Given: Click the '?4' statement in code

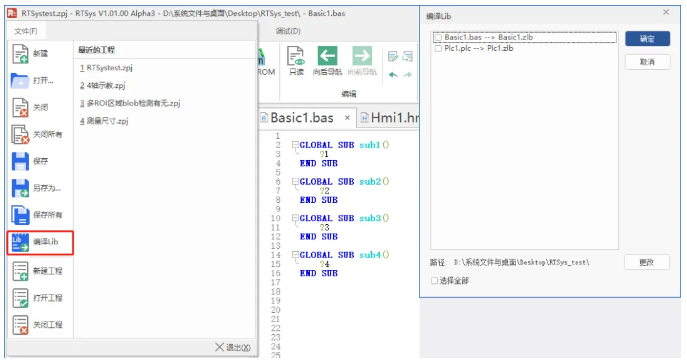Looking at the screenshot, I should (x=324, y=264).
